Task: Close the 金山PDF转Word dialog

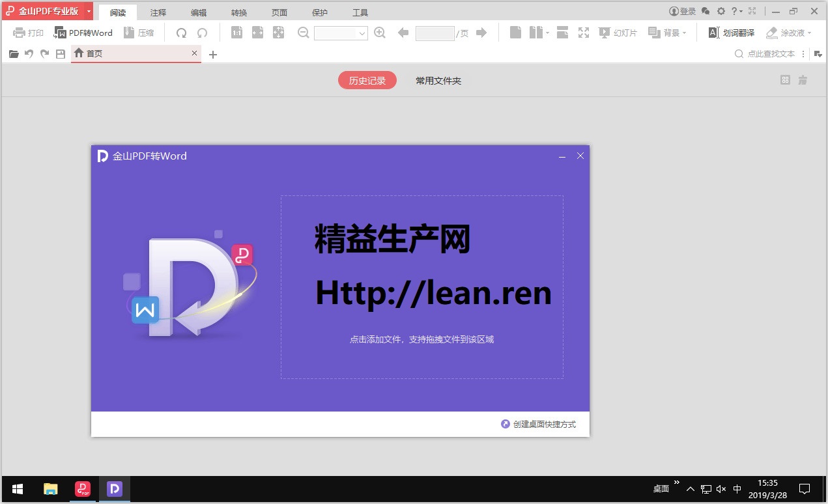Action: [580, 156]
